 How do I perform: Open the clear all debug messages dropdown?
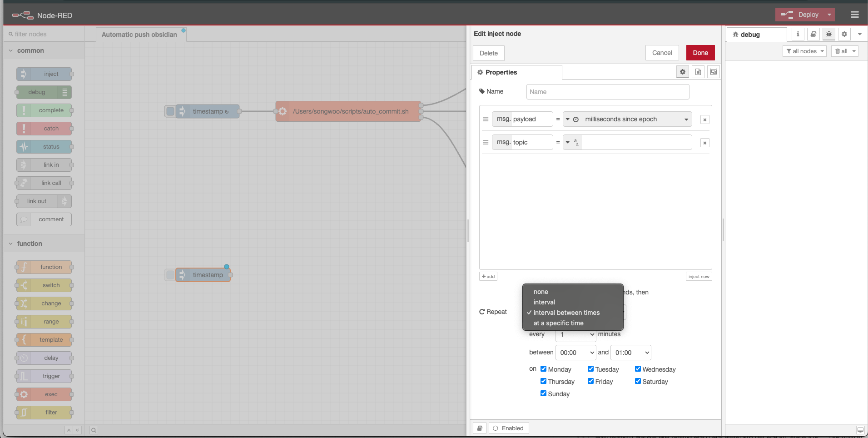[844, 51]
